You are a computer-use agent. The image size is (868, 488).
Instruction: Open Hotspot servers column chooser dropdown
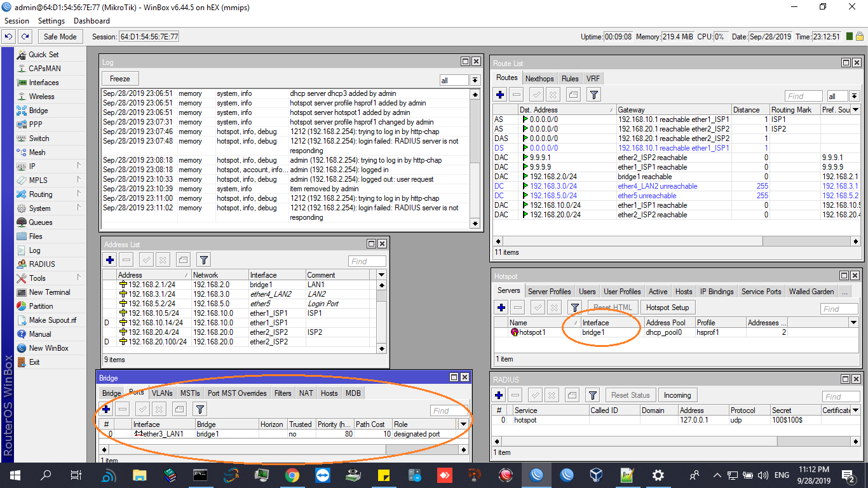pyautogui.click(x=853, y=323)
